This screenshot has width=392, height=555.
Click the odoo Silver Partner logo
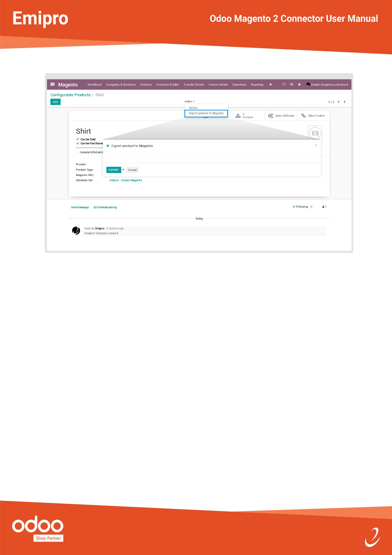pyautogui.click(x=38, y=529)
